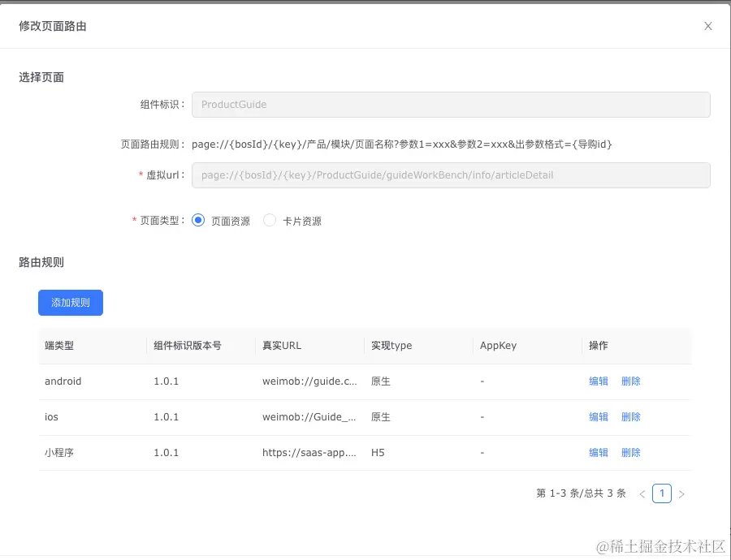Select the 页面资源 radio button

pyautogui.click(x=197, y=219)
